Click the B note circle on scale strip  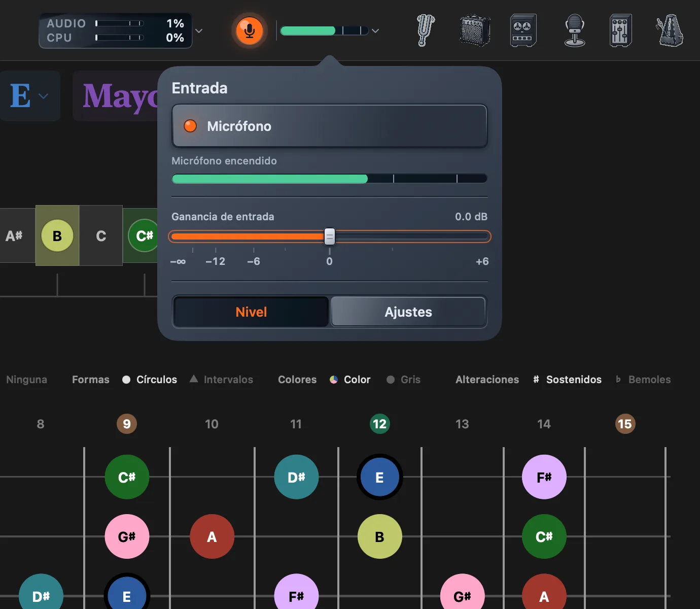click(x=57, y=235)
